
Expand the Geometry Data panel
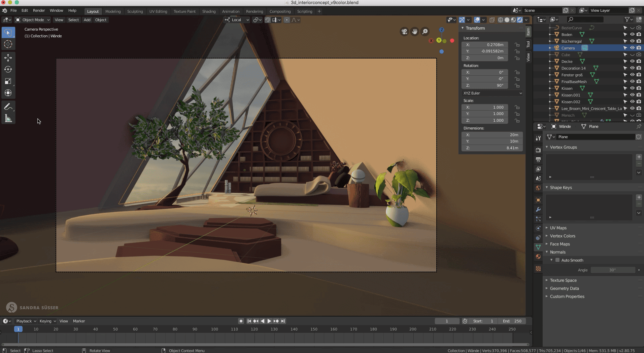(x=564, y=288)
